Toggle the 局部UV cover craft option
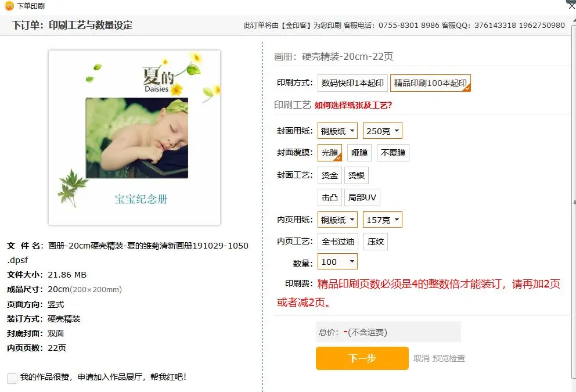The height and width of the screenshot is (392, 576). click(x=362, y=197)
